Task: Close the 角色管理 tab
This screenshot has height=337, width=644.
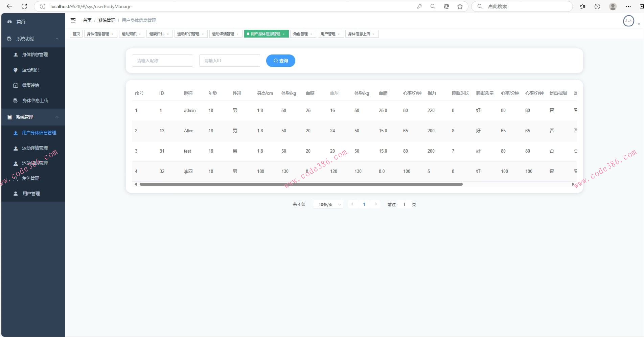Action: (x=311, y=34)
